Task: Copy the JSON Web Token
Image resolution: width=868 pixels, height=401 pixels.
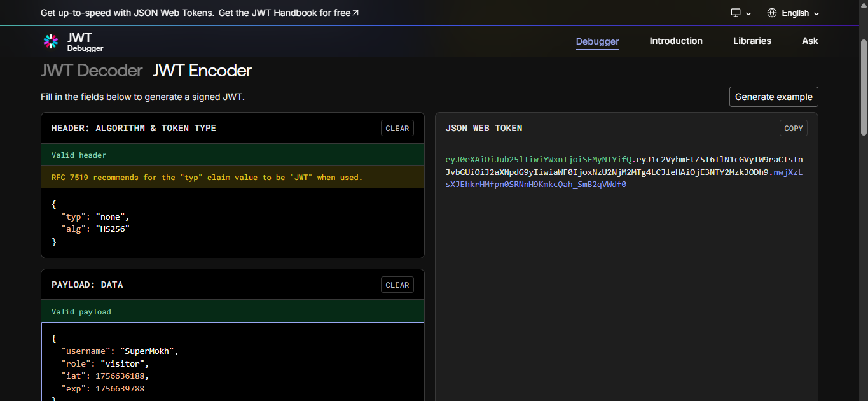Action: coord(794,128)
